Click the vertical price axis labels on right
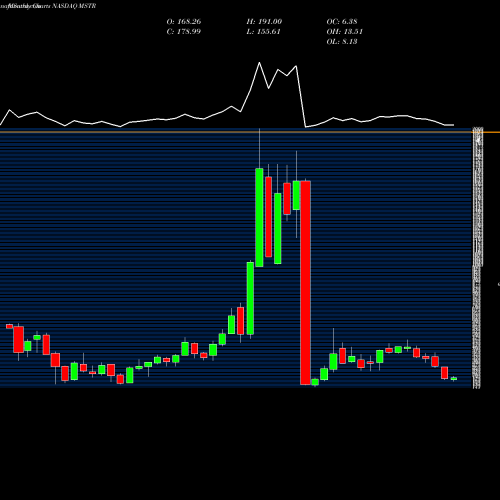This screenshot has width=500, height=500. [478, 257]
